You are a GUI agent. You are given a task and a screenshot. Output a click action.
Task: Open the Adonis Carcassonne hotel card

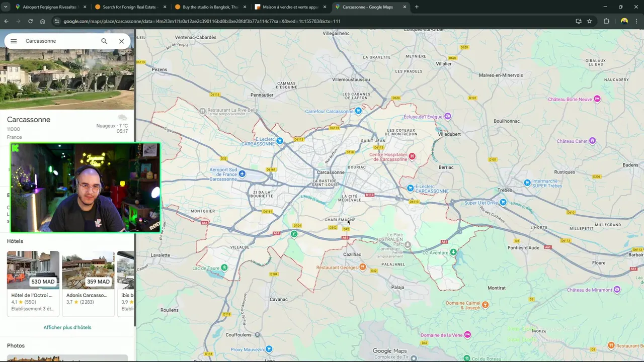[x=88, y=283]
